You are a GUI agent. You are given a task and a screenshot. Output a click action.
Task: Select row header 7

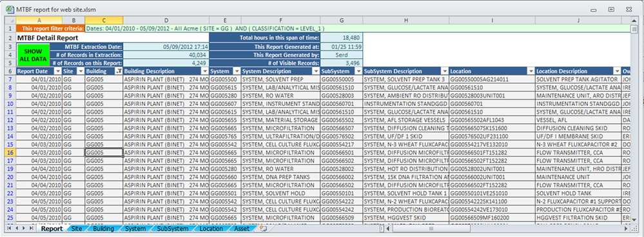[10, 79]
